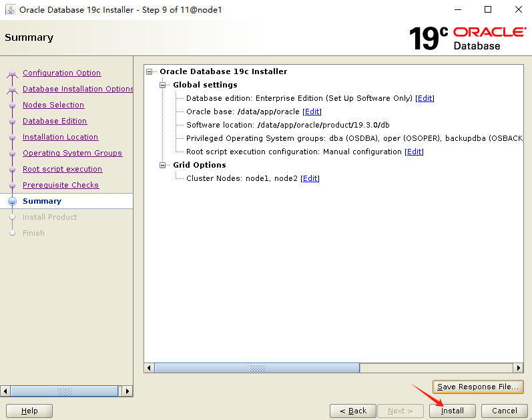This screenshot has height=420, width=532.
Task: Open Help for this step
Action: click(x=29, y=411)
